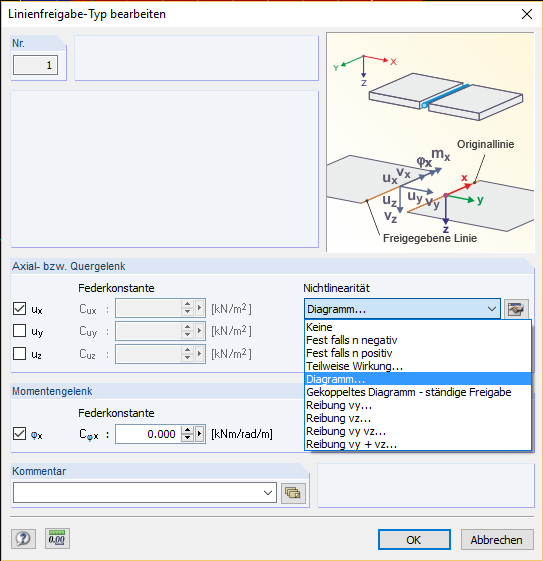Viewport: 543px width, 561px height.
Task: Open nonlinearity edit dialog icon beside dropdown
Action: pos(516,309)
